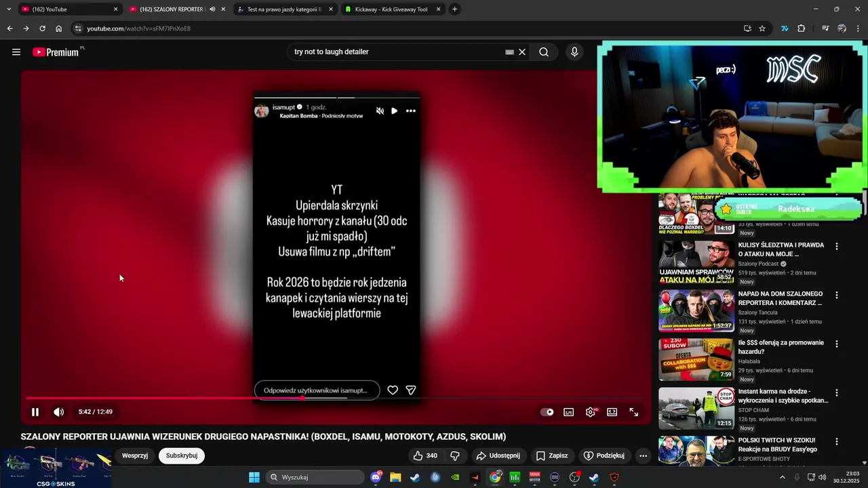Open the browser extensions puzzle menu
This screenshot has height=488, width=868.
coord(802,28)
